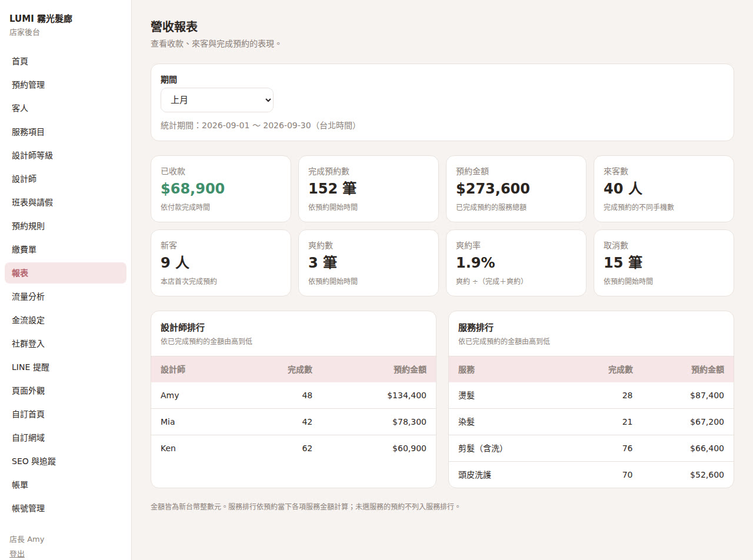Screen dimensions: 753x560
Task: Click the $273,600 預約金額 value
Action: pyautogui.click(x=493, y=189)
